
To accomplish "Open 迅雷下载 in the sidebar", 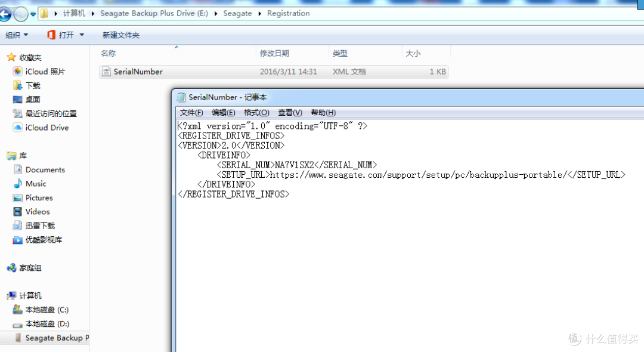I will [41, 226].
